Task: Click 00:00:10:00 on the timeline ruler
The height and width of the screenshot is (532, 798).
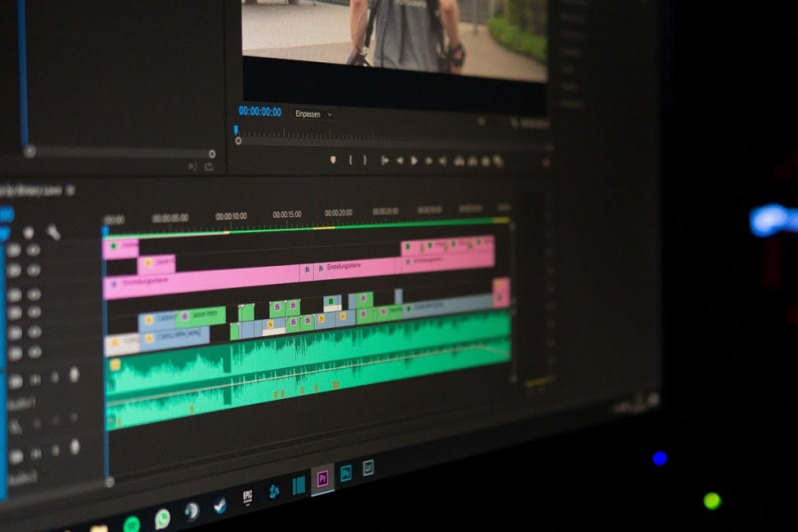Action: pos(231,216)
